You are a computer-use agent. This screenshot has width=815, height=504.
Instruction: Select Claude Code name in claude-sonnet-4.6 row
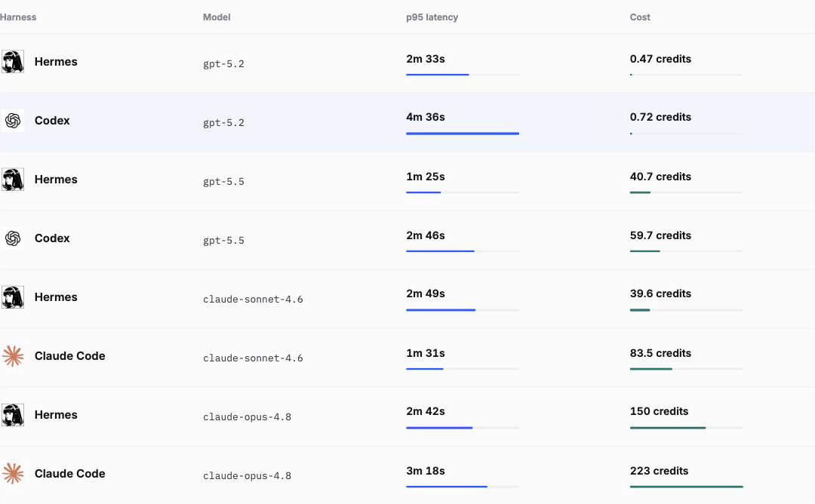[69, 356]
